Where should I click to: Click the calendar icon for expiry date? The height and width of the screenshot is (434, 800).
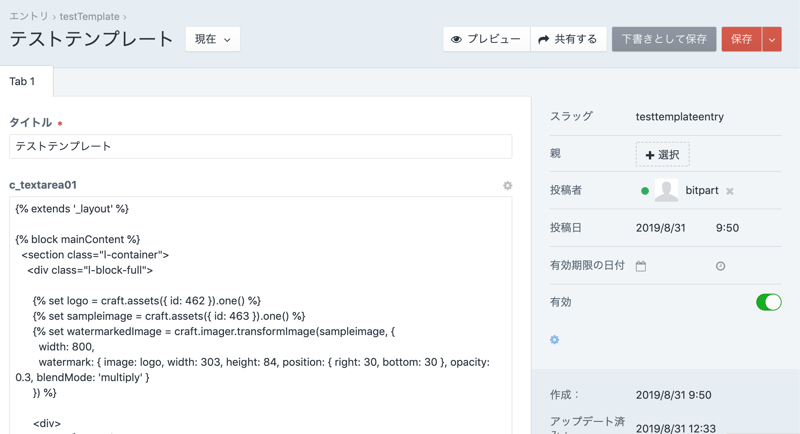(x=641, y=266)
